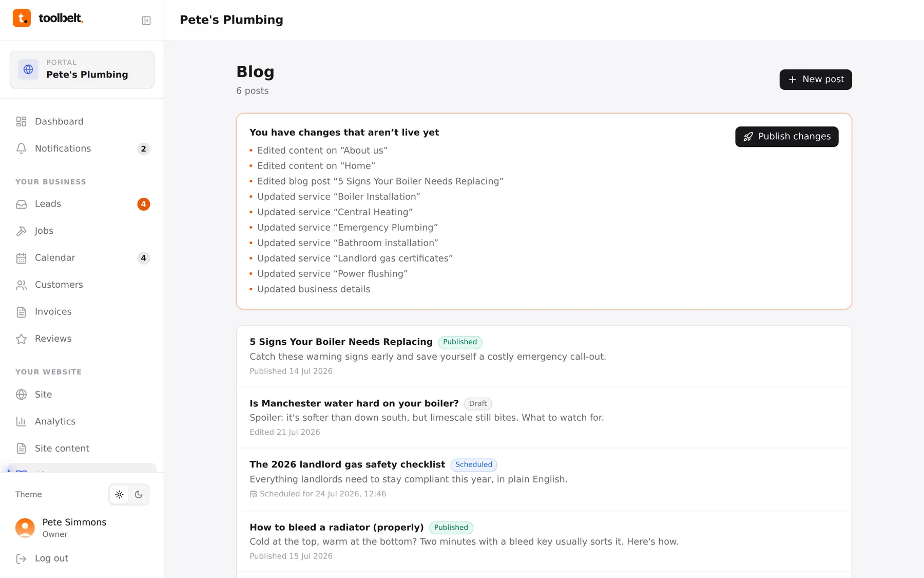Click the Site globe icon
924x578 pixels.
[x=21, y=395]
